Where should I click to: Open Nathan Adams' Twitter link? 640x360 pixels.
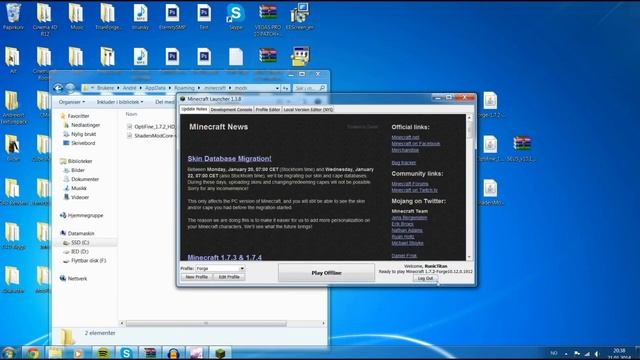pos(407,230)
